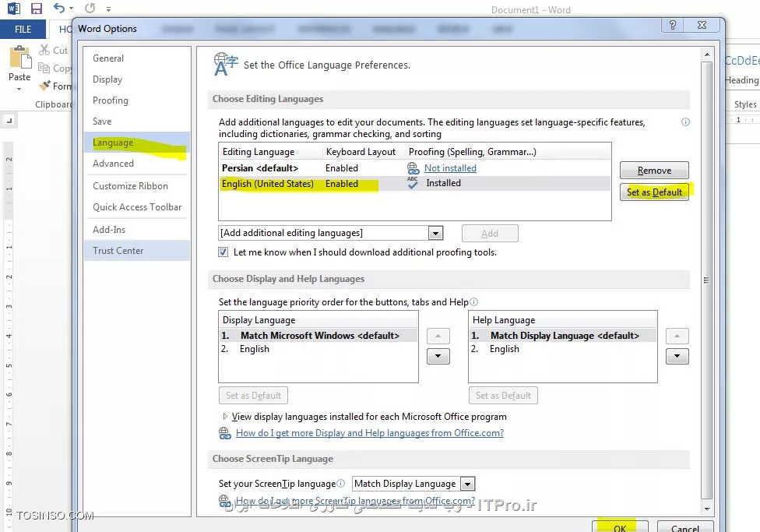
Task: Move help language up with arrow button
Action: [x=677, y=336]
